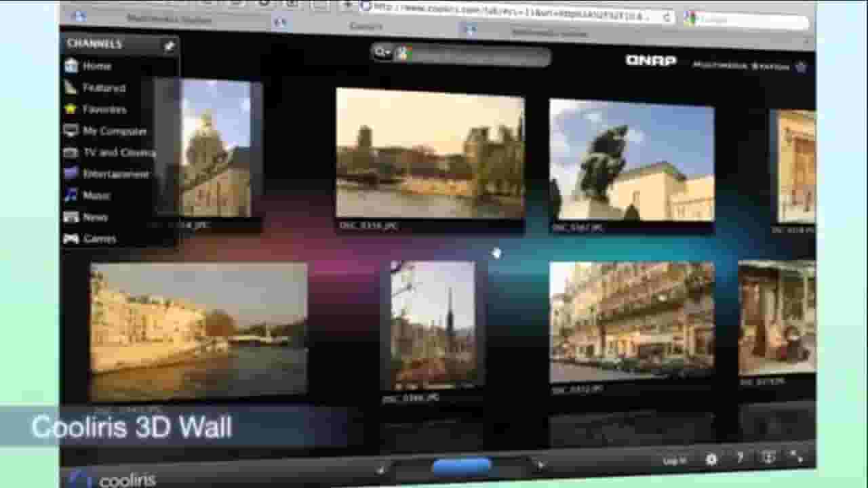Viewport: 868px width, 488px height.
Task: Open the Cooliris help question mark
Action: point(740,459)
